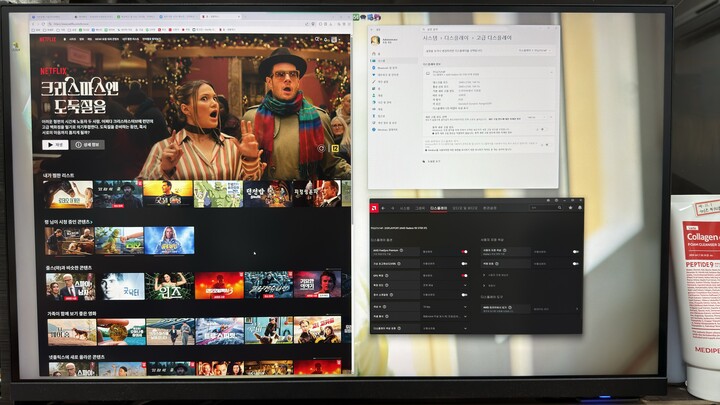Image resolution: width=720 pixels, height=405 pixels.
Task: Toggle the bottom-most switch in Settings window
Action: [x=546, y=145]
